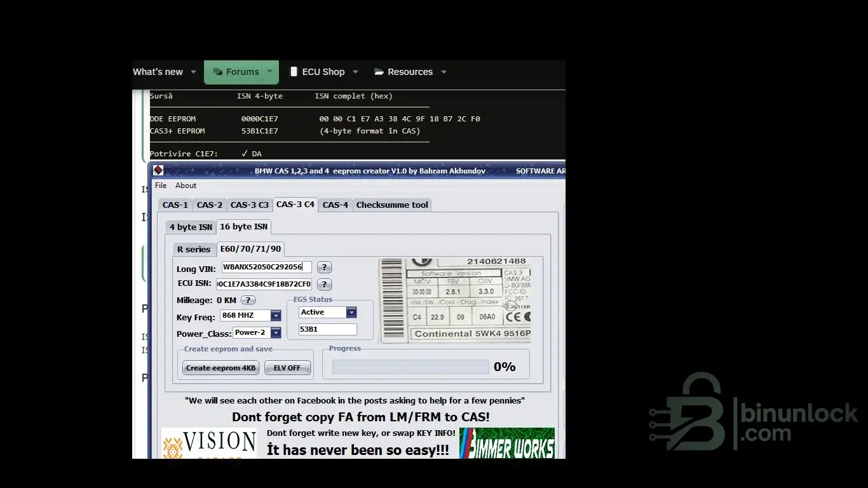Screen dimensions: 868x488
Task: Click the ECU ISN input field
Action: coord(264,284)
